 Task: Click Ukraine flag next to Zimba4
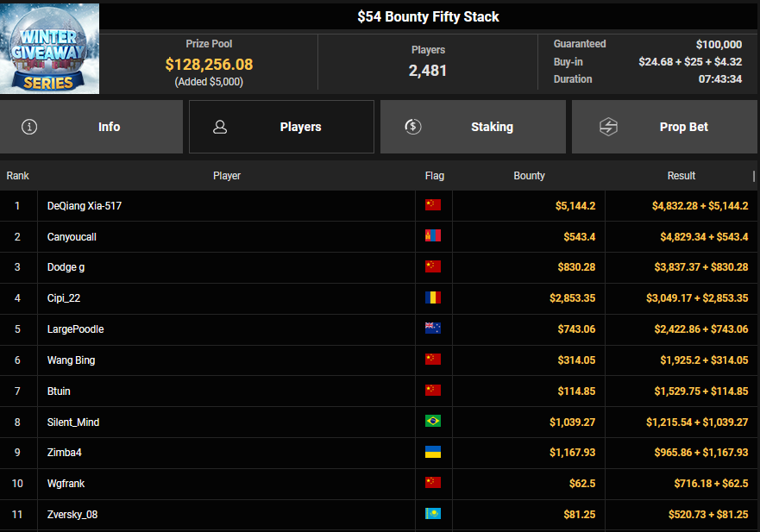[433, 453]
